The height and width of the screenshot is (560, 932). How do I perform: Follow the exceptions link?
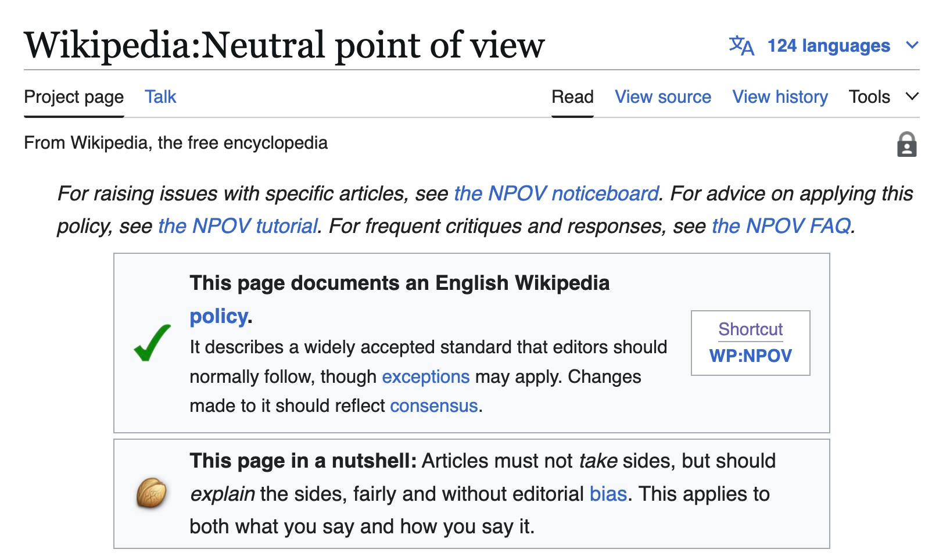click(x=425, y=376)
